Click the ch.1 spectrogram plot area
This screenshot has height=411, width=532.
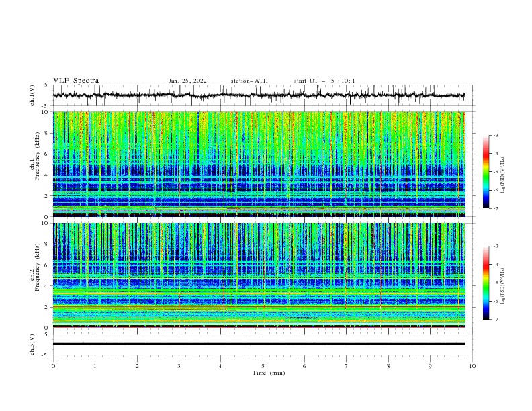pyautogui.click(x=259, y=164)
